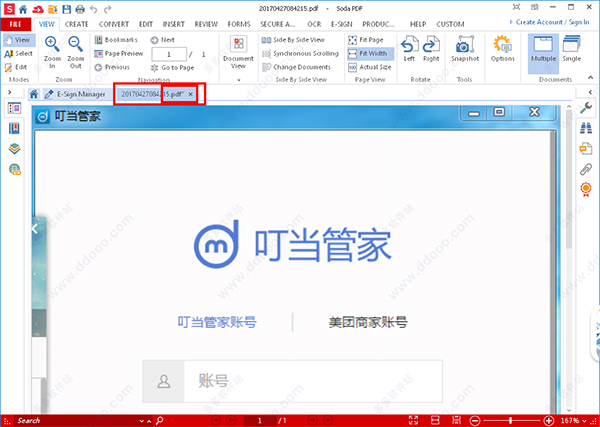Open attachments paperclip icon on right sidebar
This screenshot has width=600, height=427.
click(x=585, y=169)
